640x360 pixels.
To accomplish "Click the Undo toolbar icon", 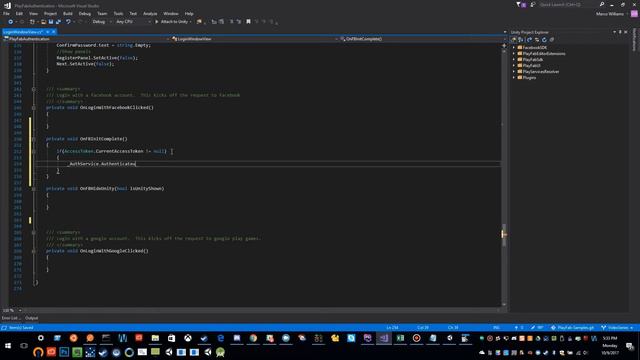I will pos(68,22).
